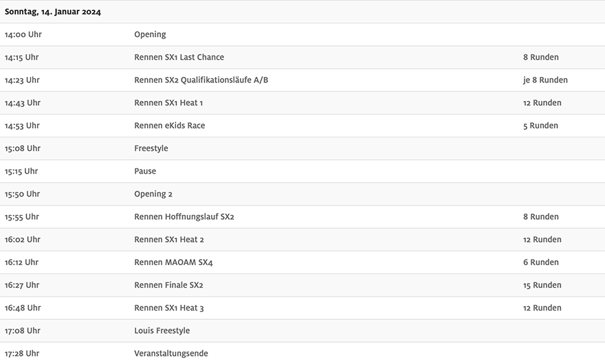Select the 14:00 Uhr Opening row
Screen dimensions: 605x364
[x=302, y=35]
